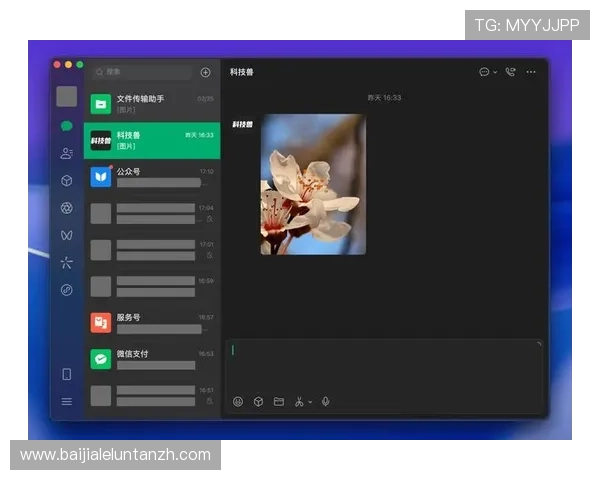Click into the search field above the chat list
The height and width of the screenshot is (480, 600).
142,72
